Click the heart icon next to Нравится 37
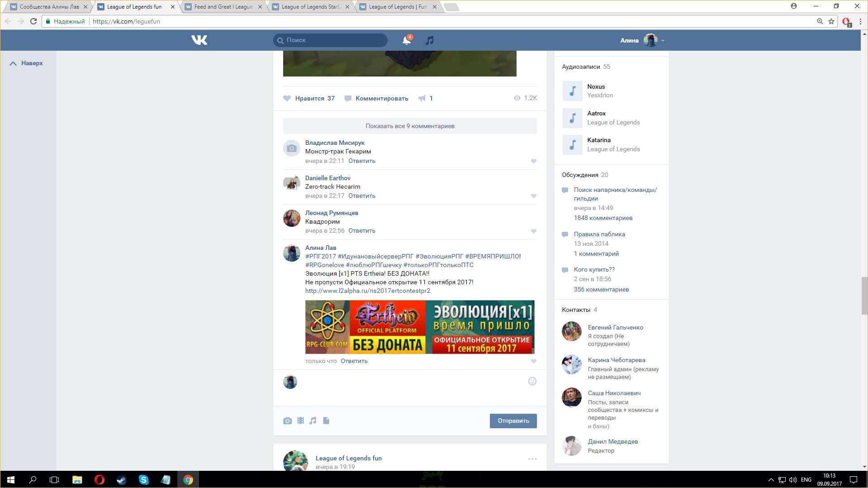 point(287,98)
